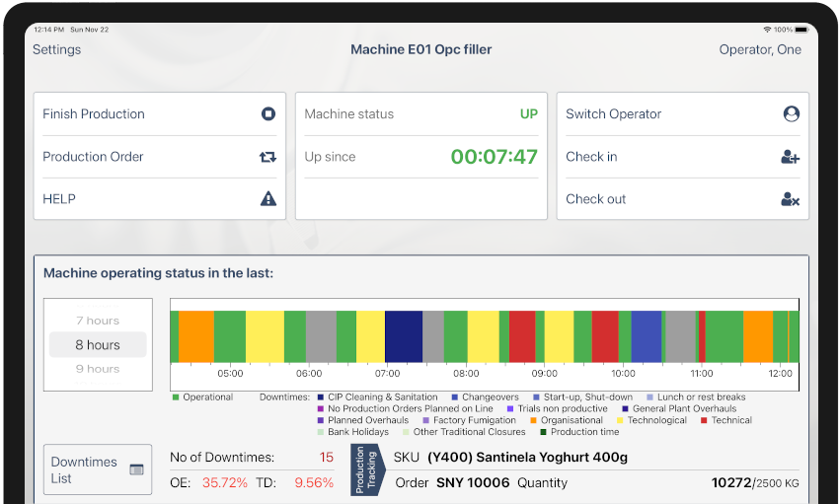Tap the Machine status UP indicator
Screen dimensions: 839x504
529,114
